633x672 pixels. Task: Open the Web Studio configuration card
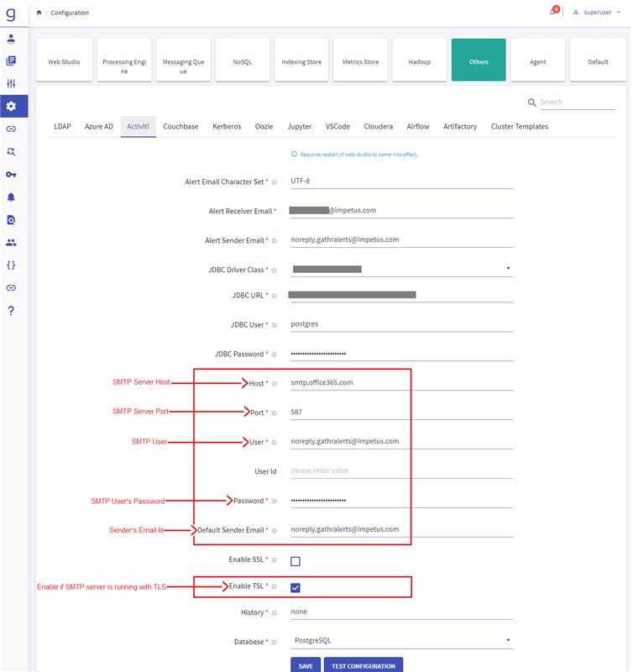[x=64, y=60]
